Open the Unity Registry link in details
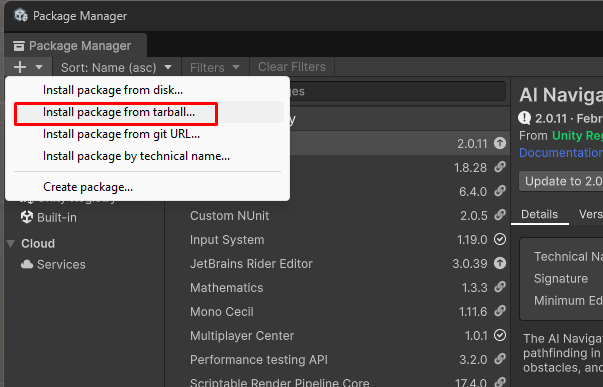Viewport: 603px width, 387px height. (577, 136)
